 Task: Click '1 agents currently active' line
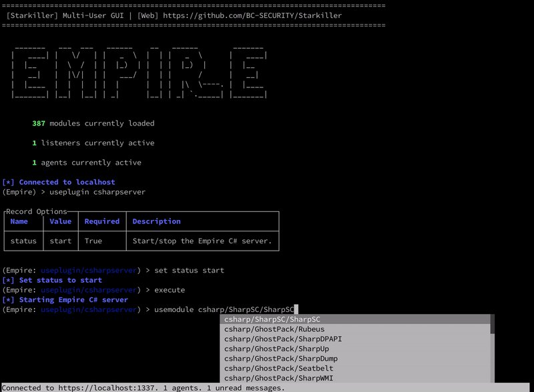click(x=87, y=162)
